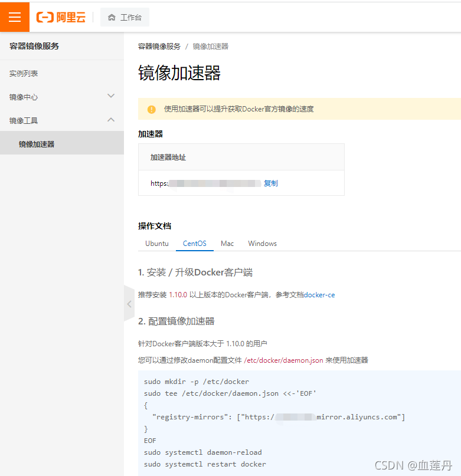Screen dimensions: 461x476
Task: Switch to the CentOS tab
Action: coord(194,244)
